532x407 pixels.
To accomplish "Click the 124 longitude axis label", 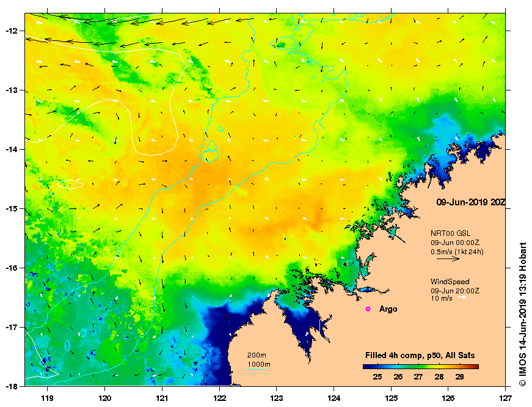I will (334, 398).
